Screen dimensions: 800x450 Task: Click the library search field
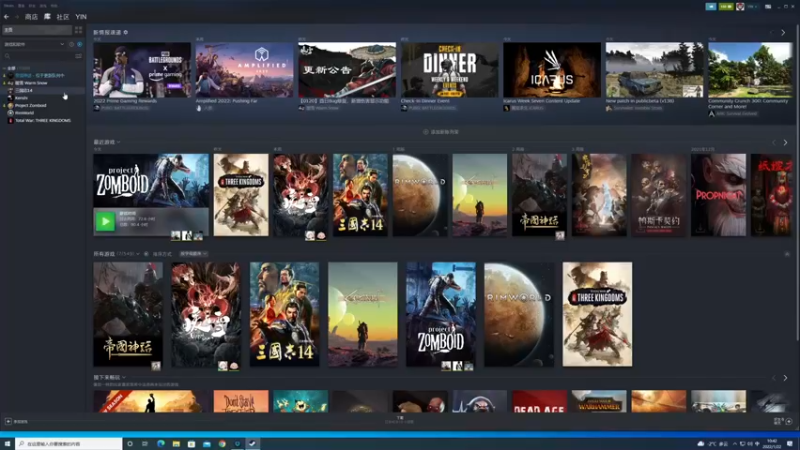(x=38, y=56)
